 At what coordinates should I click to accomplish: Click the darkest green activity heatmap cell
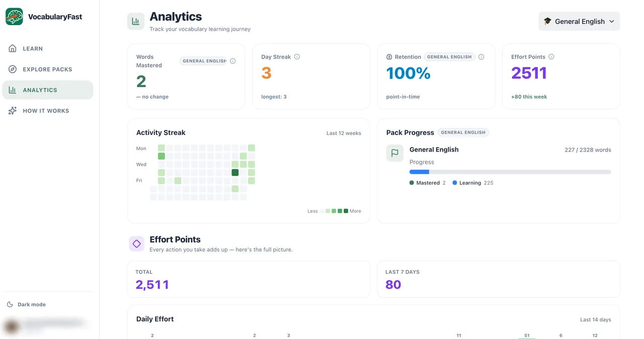(235, 172)
